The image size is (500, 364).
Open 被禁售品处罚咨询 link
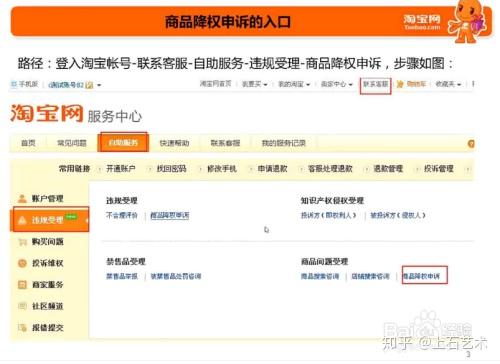tap(176, 276)
